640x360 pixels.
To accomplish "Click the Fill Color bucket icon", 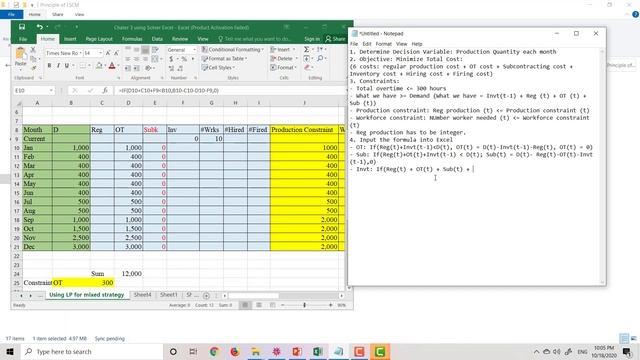I will [99, 66].
